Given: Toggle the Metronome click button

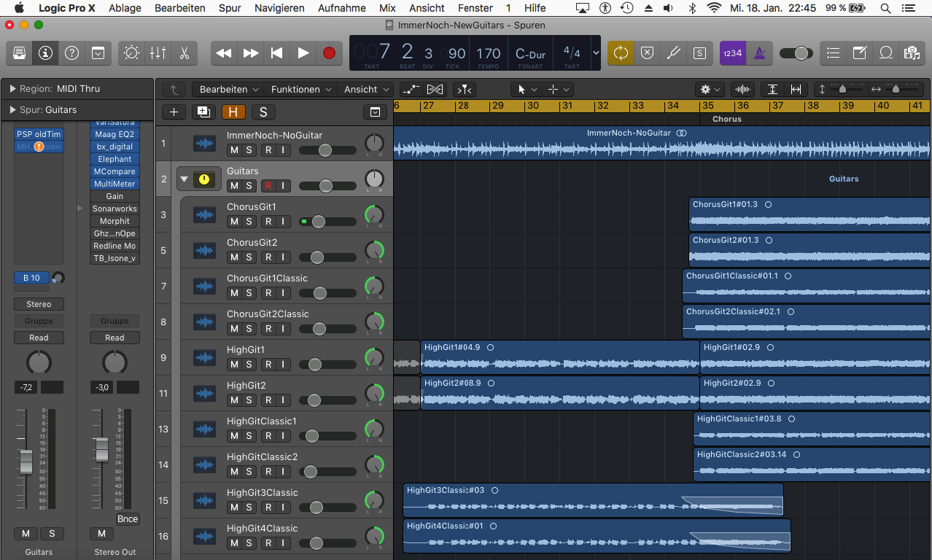Looking at the screenshot, I should pos(758,53).
